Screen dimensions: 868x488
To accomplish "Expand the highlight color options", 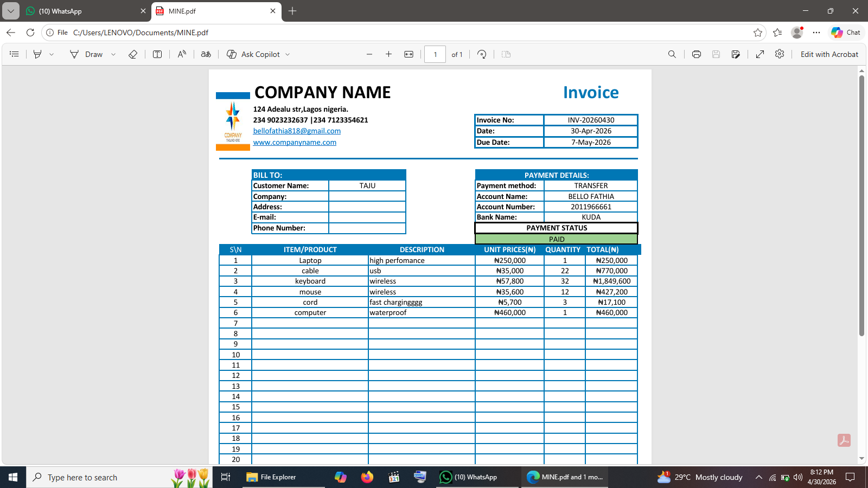I will (52, 54).
